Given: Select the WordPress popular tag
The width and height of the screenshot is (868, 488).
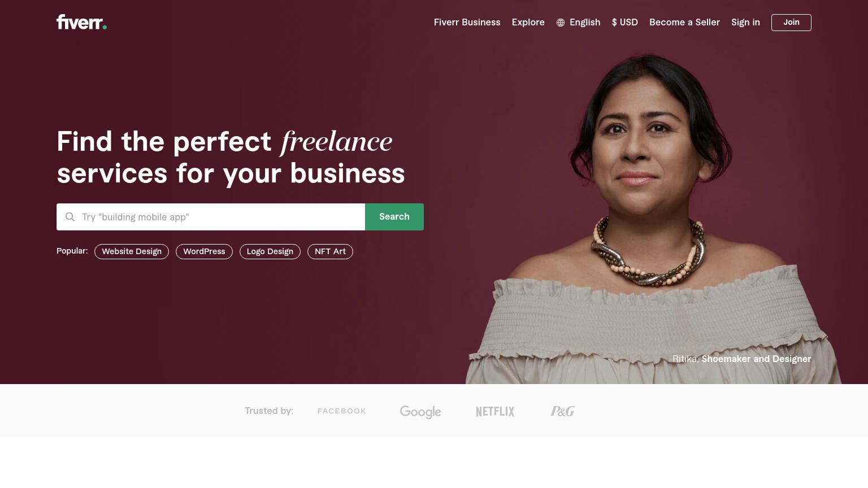Looking at the screenshot, I should click(204, 252).
